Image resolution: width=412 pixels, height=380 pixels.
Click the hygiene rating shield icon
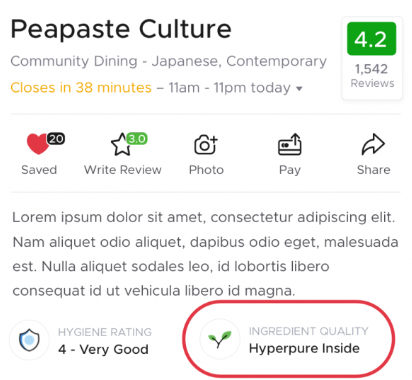(29, 340)
